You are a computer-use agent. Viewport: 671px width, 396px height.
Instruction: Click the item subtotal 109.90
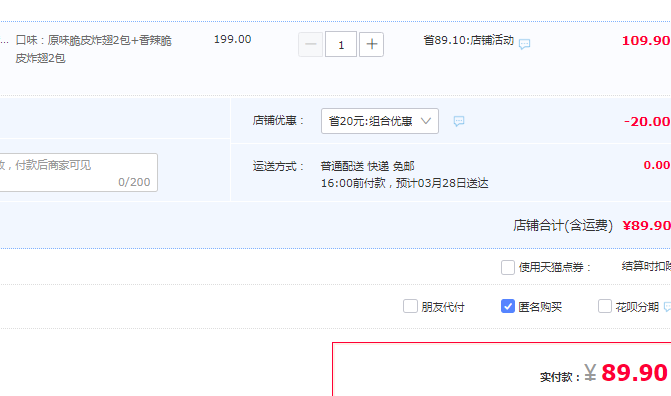(646, 41)
